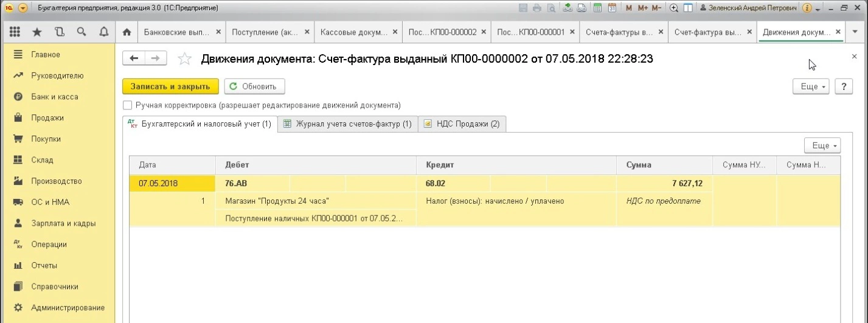Click the zoom magnifier icon
This screenshot has width=868, height=323.
675,8
